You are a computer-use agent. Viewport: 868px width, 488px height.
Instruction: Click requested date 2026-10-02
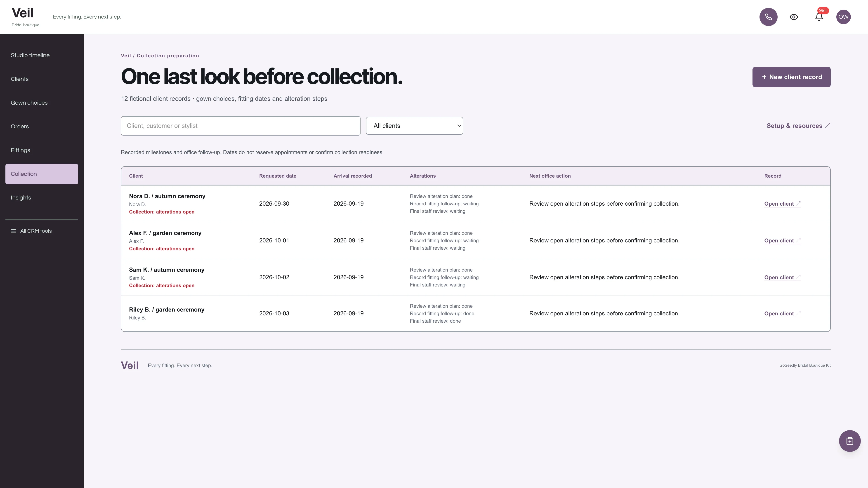[274, 277]
